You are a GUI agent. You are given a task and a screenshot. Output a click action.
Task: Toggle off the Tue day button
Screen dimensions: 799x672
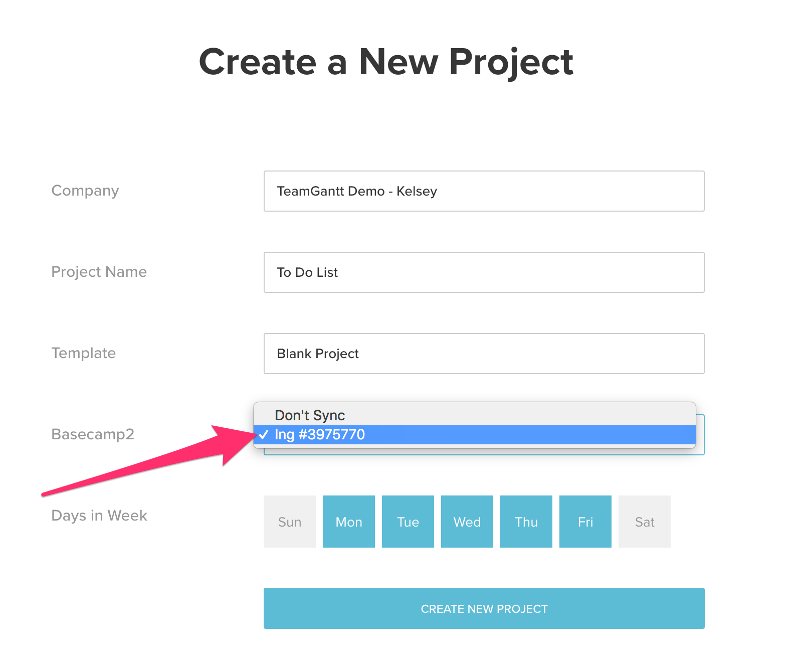408,522
